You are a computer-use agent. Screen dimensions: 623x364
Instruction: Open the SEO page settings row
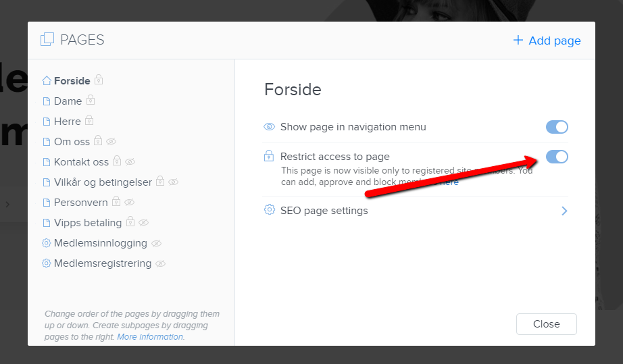(x=416, y=211)
